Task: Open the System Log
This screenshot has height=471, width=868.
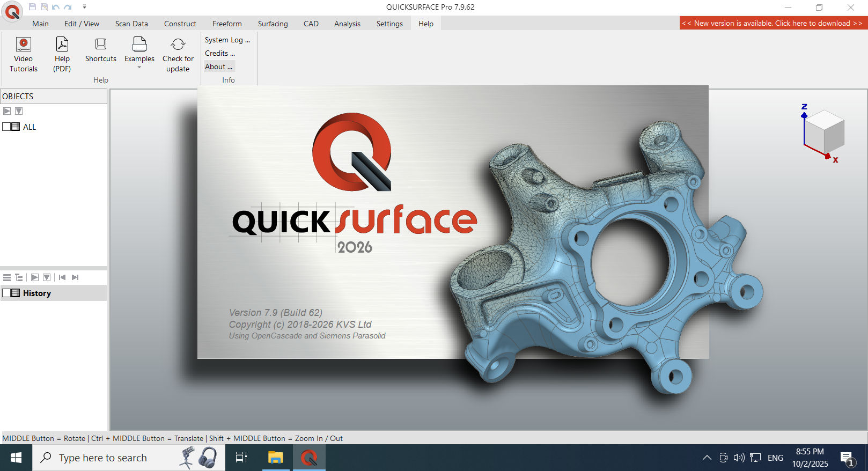Action: [x=227, y=40]
